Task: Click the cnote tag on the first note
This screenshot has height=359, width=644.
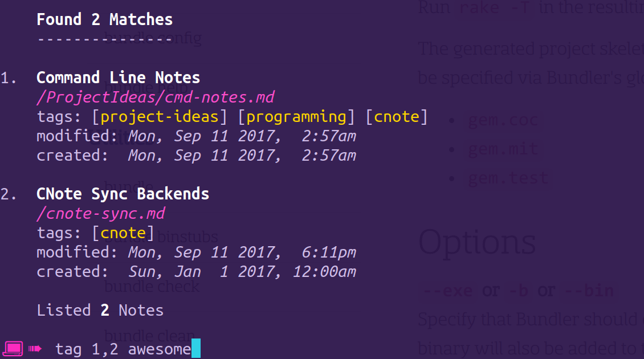Action: (x=396, y=117)
